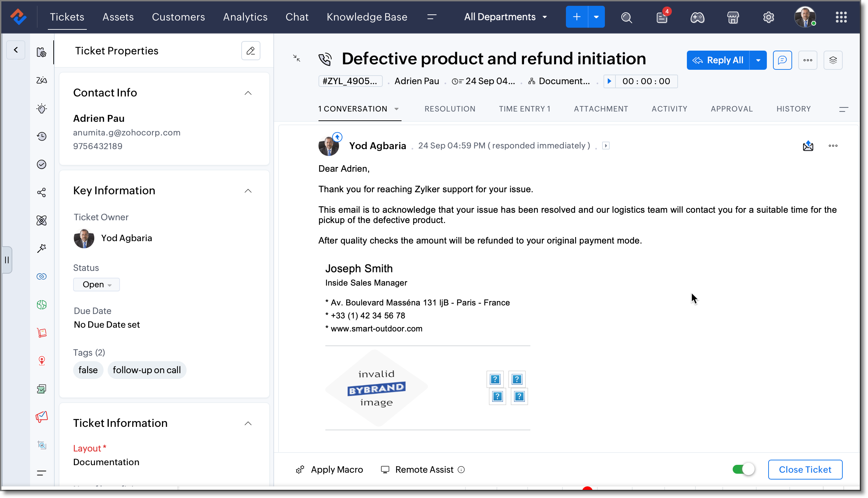Viewport: 868px width, 498px height.
Task: Click the edit pencil icon in Ticket Properties
Action: (250, 51)
